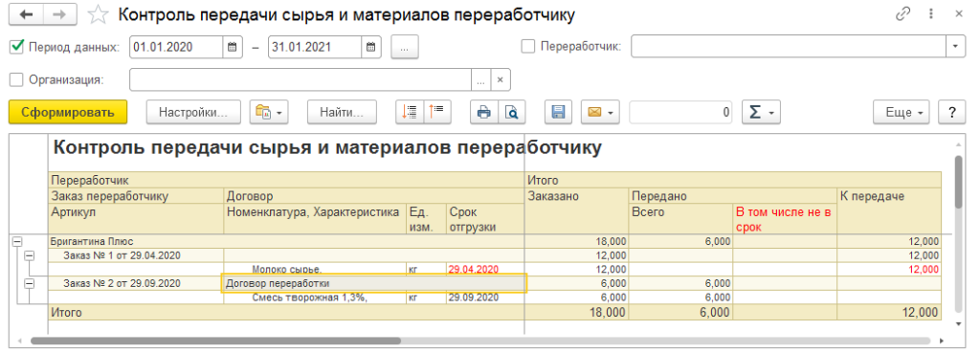Open print preview icon

(512, 113)
